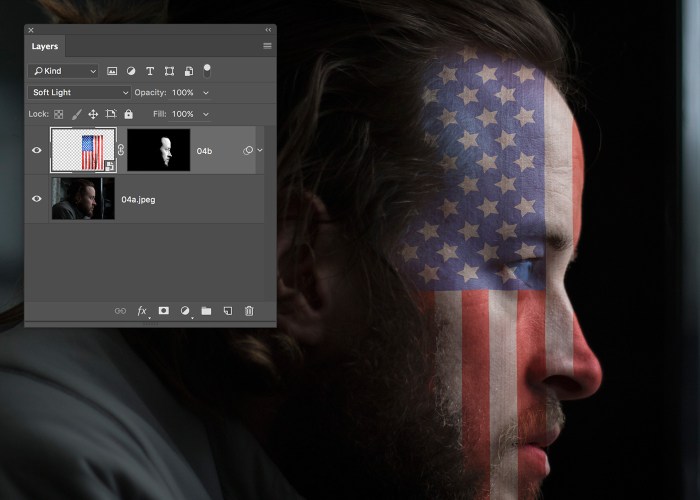Select the 04b layer mask thumbnail
700x500 pixels.
pos(158,150)
